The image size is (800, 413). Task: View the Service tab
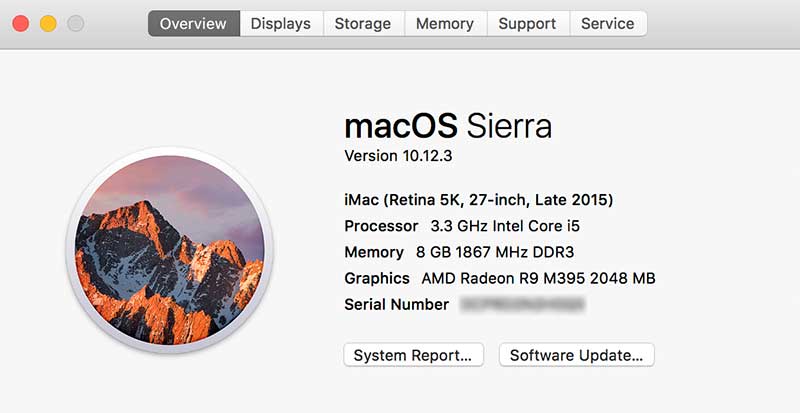(x=608, y=23)
